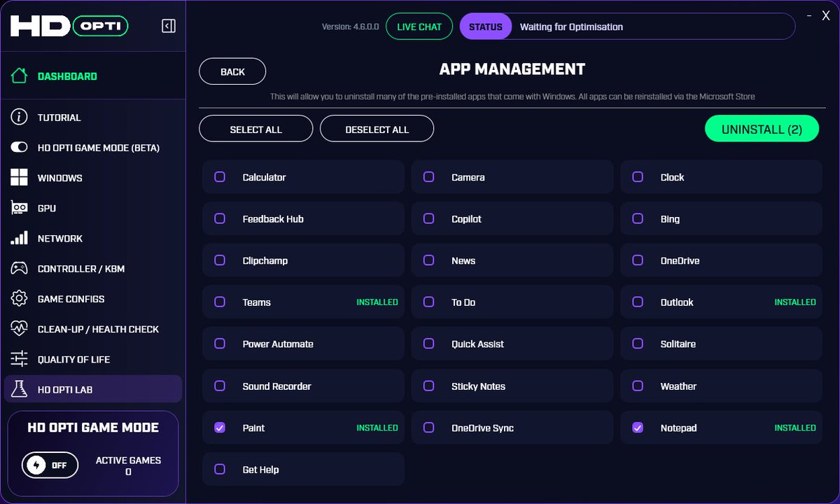Click the Game Configs gear icon
The image size is (840, 504).
[x=19, y=298]
